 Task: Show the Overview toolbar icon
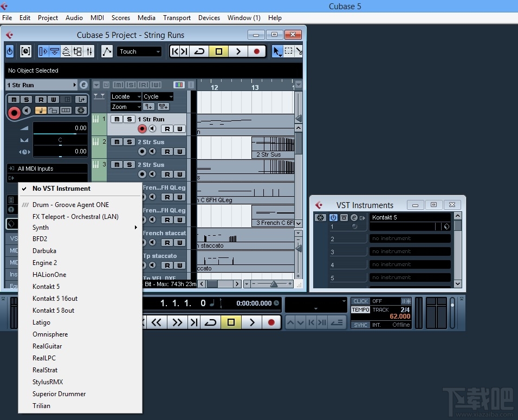point(66,51)
